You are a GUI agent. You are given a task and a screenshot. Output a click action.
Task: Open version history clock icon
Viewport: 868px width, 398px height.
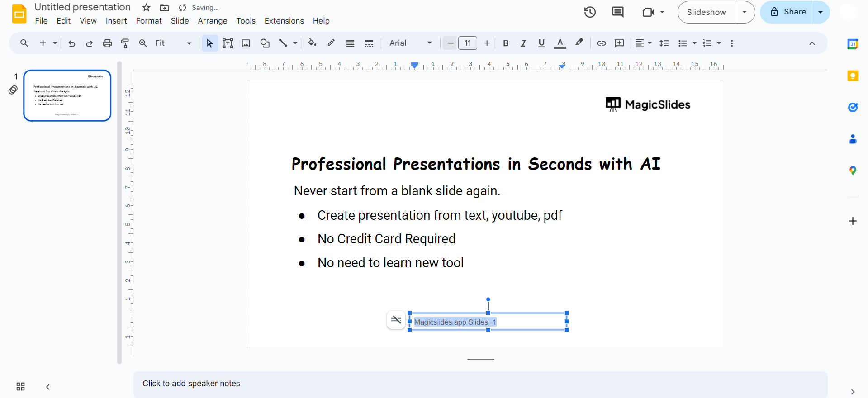590,12
